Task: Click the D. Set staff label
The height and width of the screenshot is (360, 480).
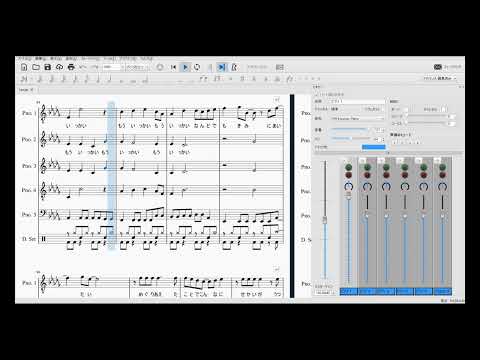Action: [x=29, y=239]
